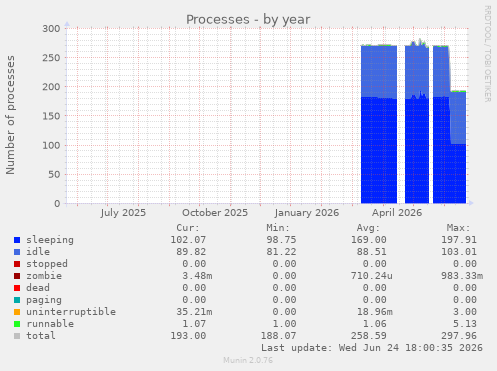Click zombie current value 3.48m

click(197, 276)
